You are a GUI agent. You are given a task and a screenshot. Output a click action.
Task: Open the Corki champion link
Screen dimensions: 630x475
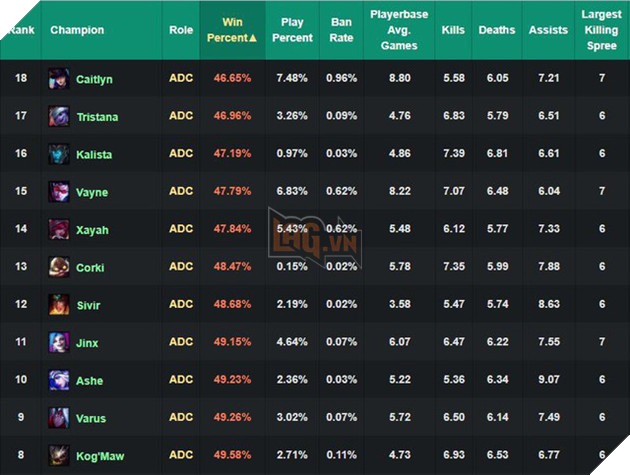click(x=90, y=268)
